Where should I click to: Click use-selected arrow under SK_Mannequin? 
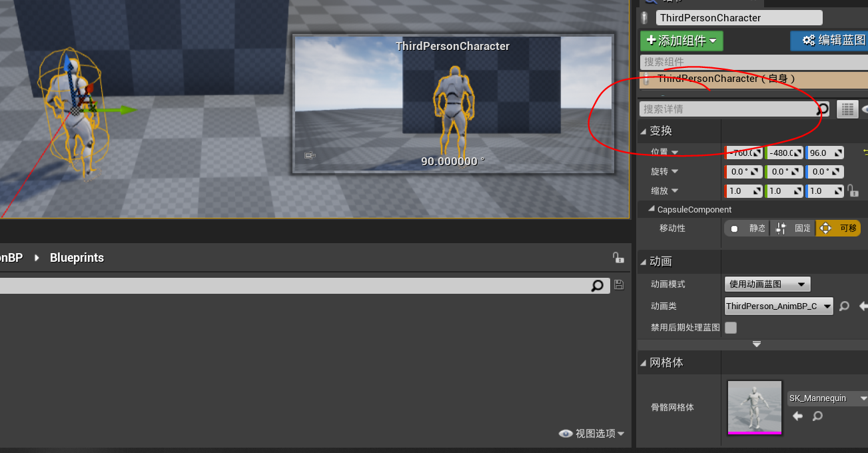[797, 416]
